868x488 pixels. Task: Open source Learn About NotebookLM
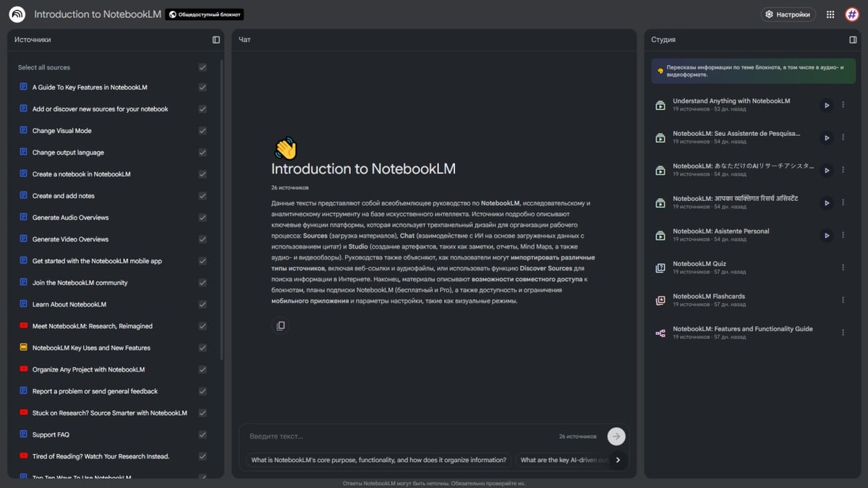[x=69, y=304]
